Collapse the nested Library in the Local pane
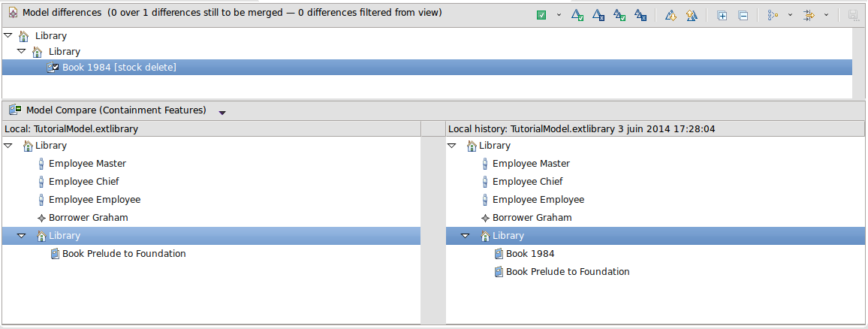Screen dimensions: 868x329 [x=22, y=236]
